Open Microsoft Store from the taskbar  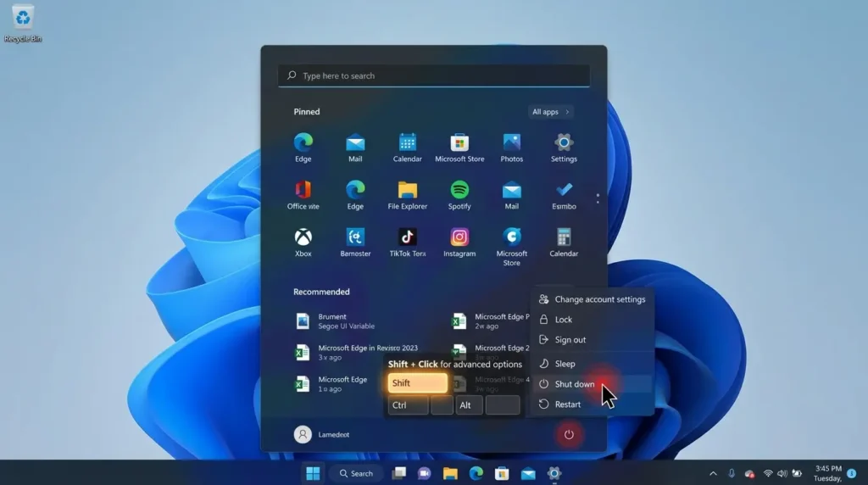point(502,473)
